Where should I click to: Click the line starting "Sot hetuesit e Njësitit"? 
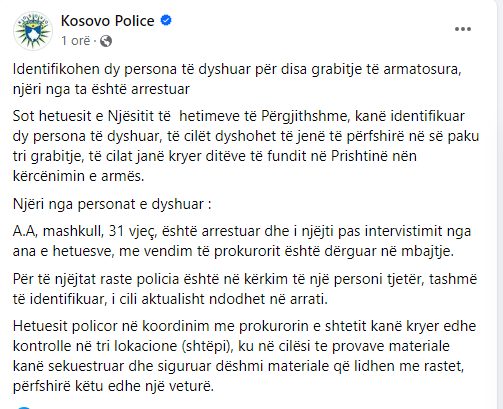pos(239,116)
